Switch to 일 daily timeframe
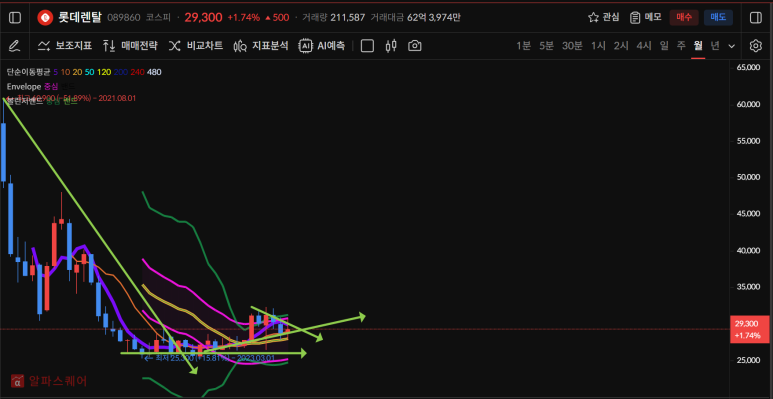Viewport: 773px width, 399px height. coord(665,46)
